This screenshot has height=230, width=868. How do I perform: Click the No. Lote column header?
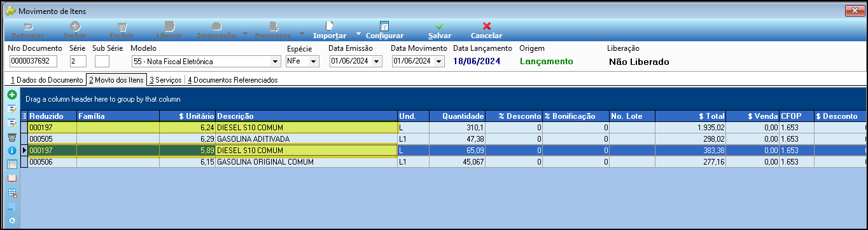632,116
